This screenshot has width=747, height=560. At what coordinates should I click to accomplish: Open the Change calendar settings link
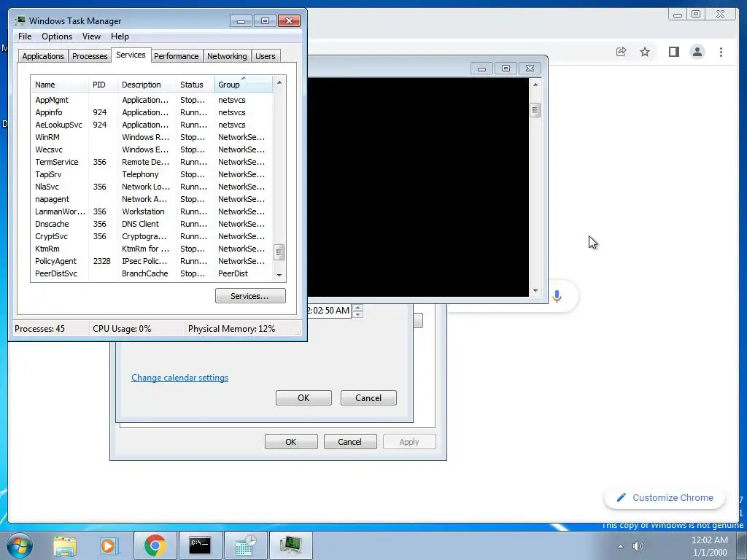click(179, 378)
